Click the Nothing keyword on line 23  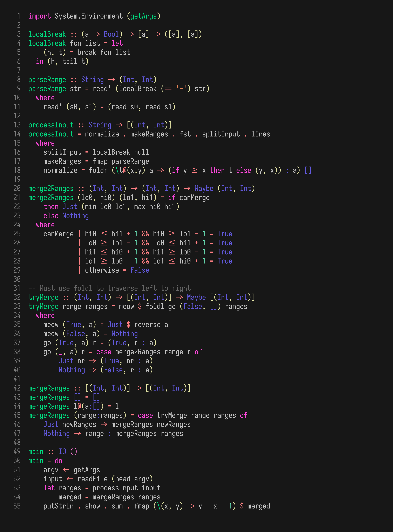click(x=75, y=216)
